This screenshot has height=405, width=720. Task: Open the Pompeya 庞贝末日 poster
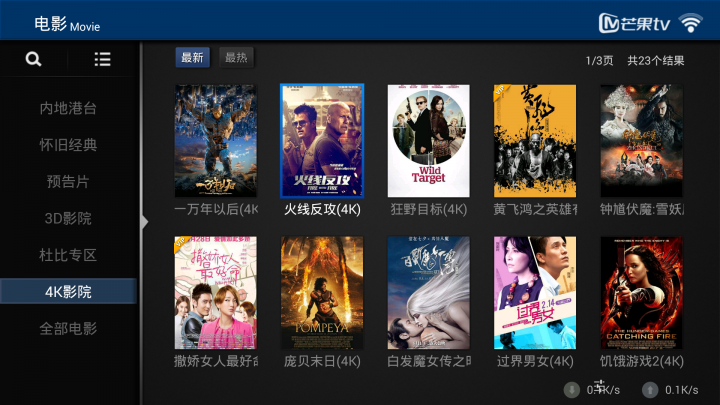pos(322,293)
